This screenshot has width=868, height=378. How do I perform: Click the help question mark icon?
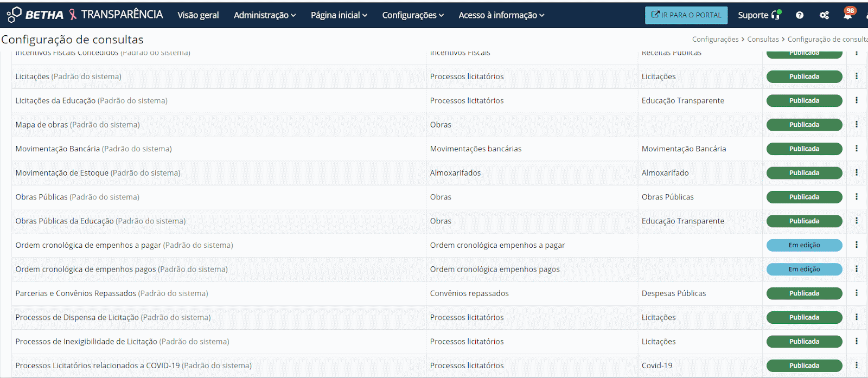point(800,15)
